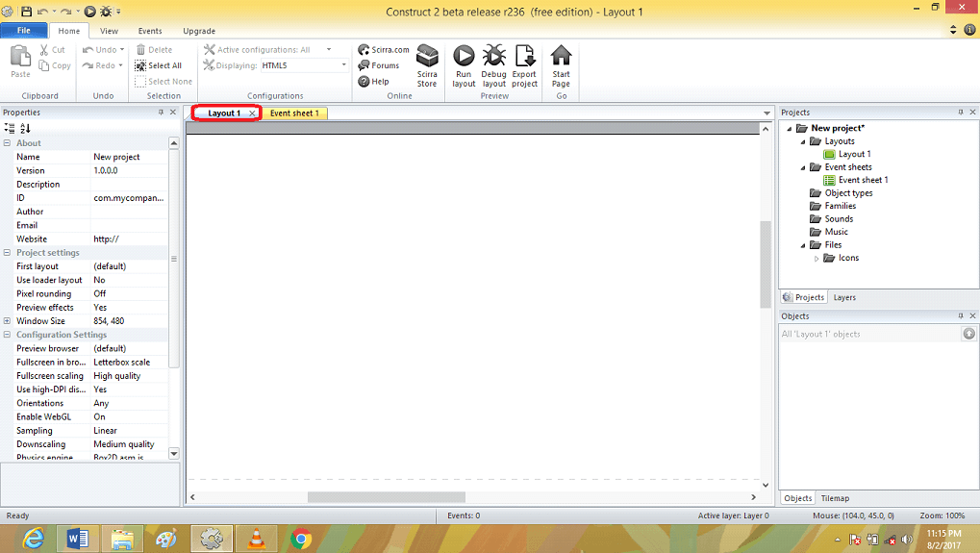Open VLC media player from taskbar
980x553 pixels.
(256, 539)
